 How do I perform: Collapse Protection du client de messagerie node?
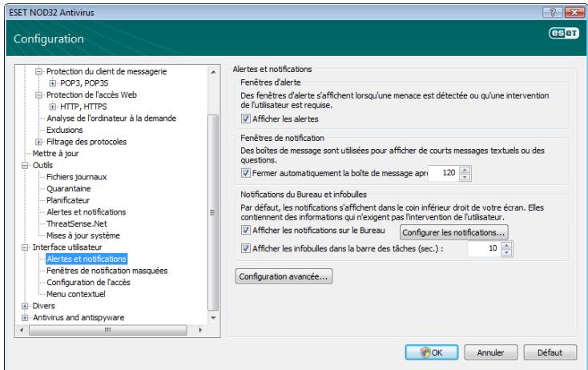[x=38, y=71]
